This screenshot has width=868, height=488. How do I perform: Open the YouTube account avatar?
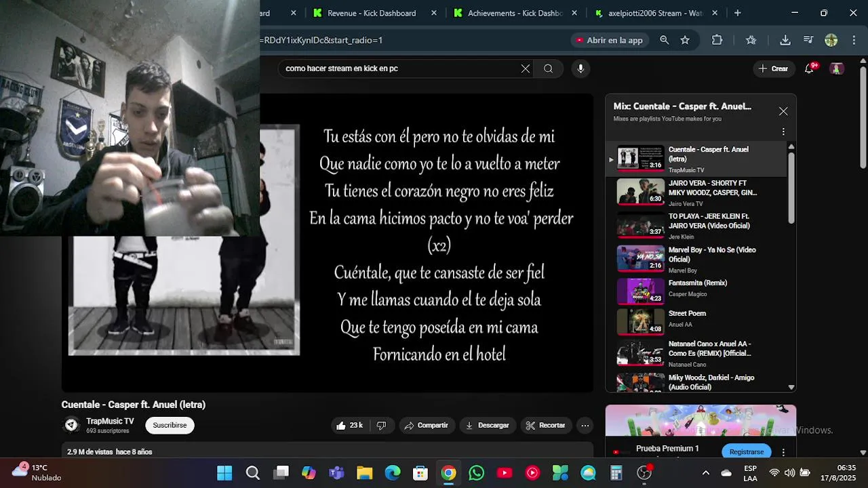pyautogui.click(x=837, y=68)
